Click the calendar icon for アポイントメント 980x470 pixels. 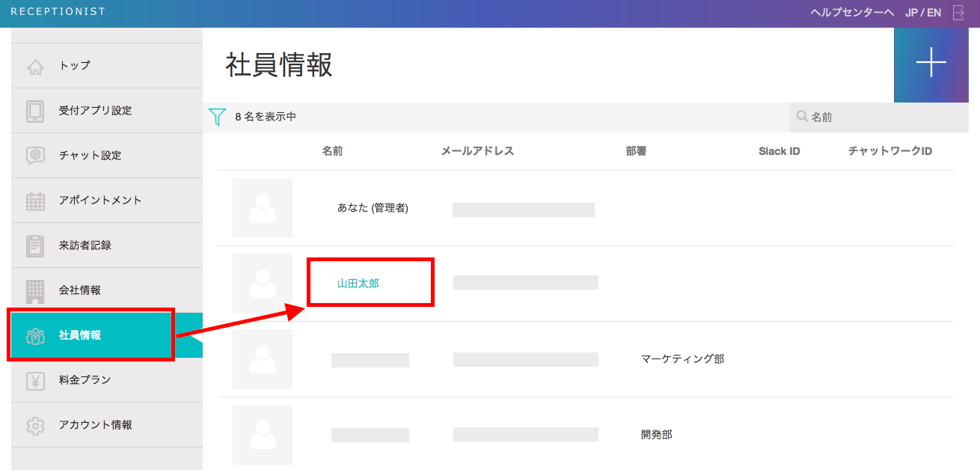[x=35, y=201]
